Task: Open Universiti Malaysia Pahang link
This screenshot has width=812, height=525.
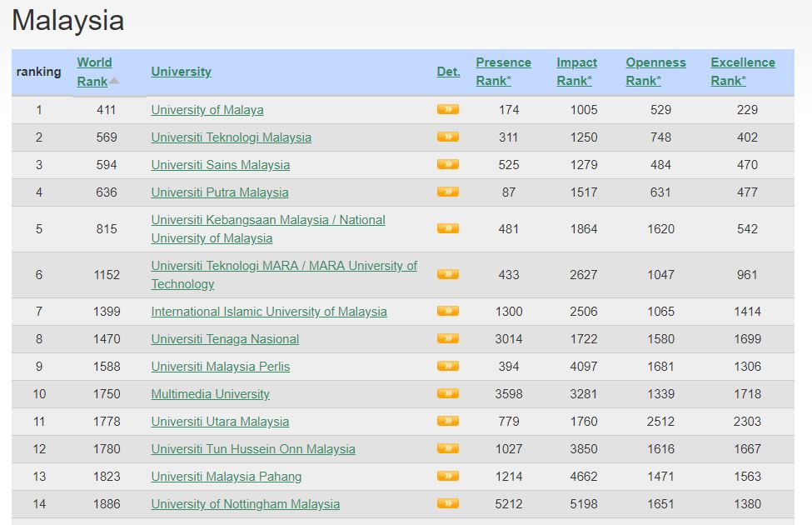Action: coord(226,477)
